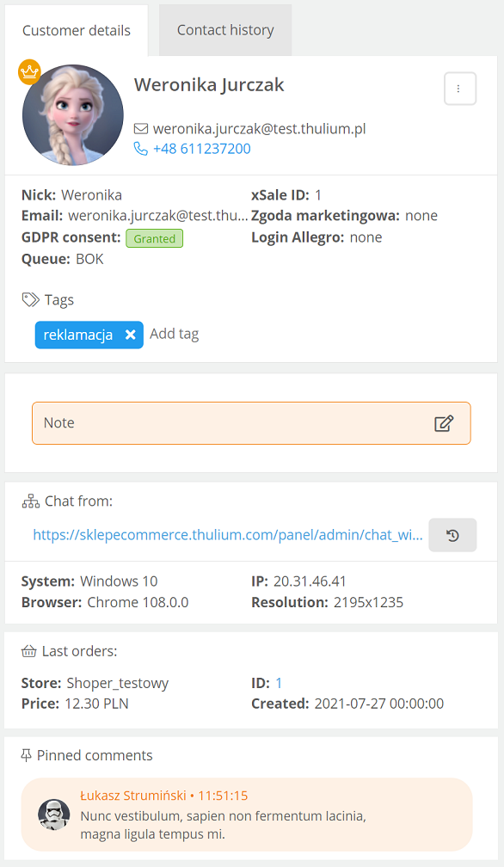Click the crown VIP badge on avatar
The height and width of the screenshot is (867, 504).
point(29,72)
